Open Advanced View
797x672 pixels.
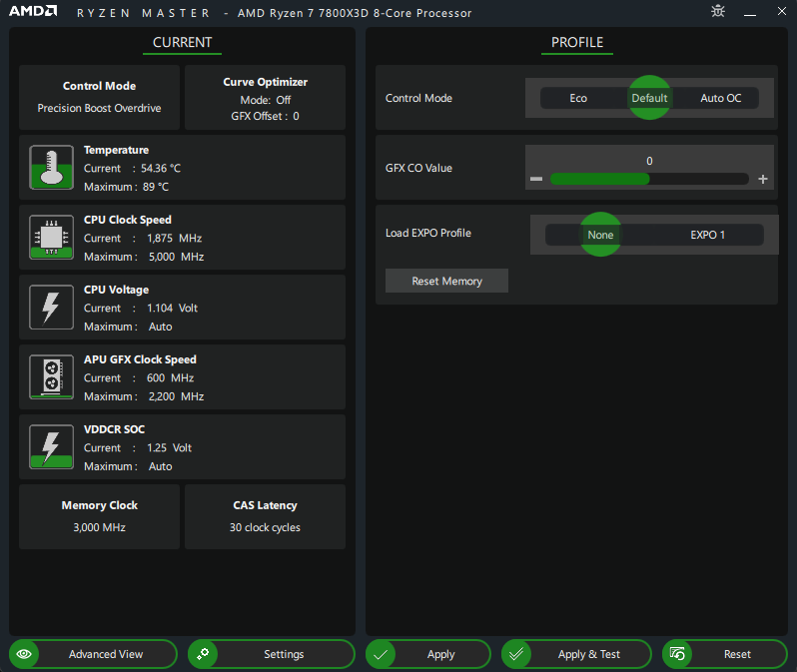[93, 654]
